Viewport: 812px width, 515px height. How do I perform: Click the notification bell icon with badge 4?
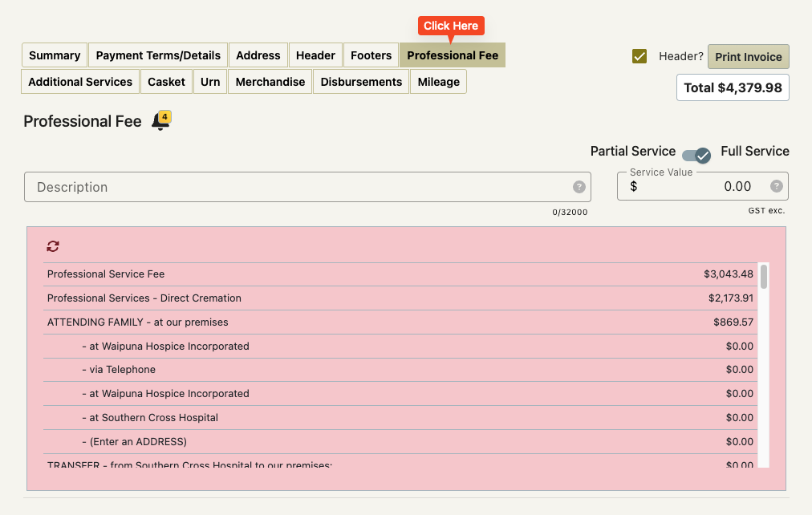(161, 121)
